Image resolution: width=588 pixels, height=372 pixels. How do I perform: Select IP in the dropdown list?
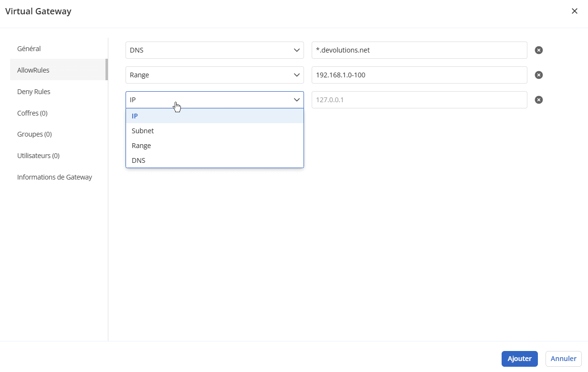(135, 116)
